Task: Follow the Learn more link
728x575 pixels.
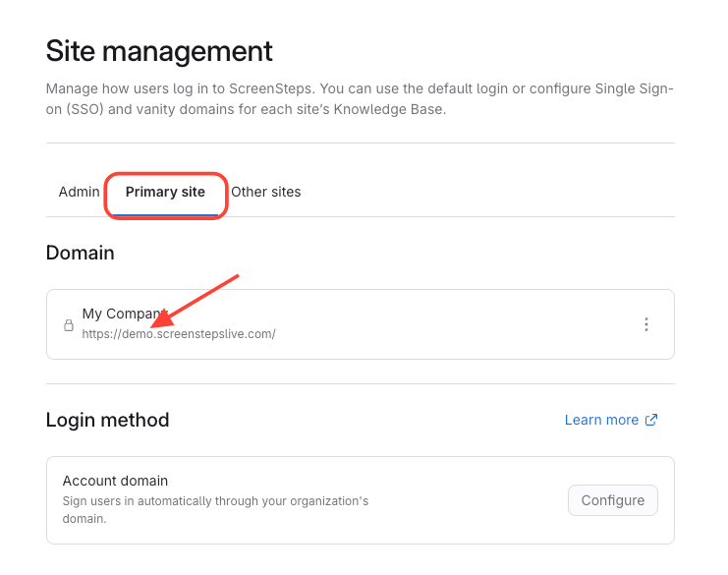Action: point(601,420)
